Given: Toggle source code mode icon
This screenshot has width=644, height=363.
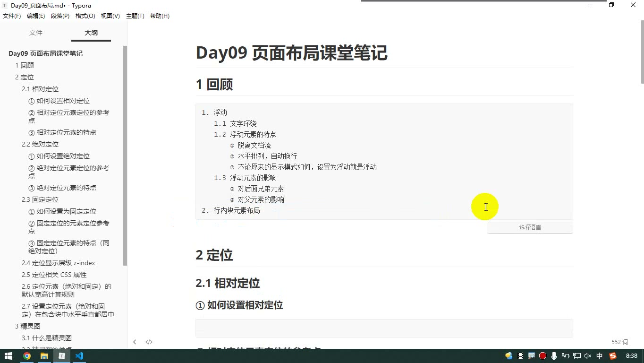Looking at the screenshot, I should point(149,342).
